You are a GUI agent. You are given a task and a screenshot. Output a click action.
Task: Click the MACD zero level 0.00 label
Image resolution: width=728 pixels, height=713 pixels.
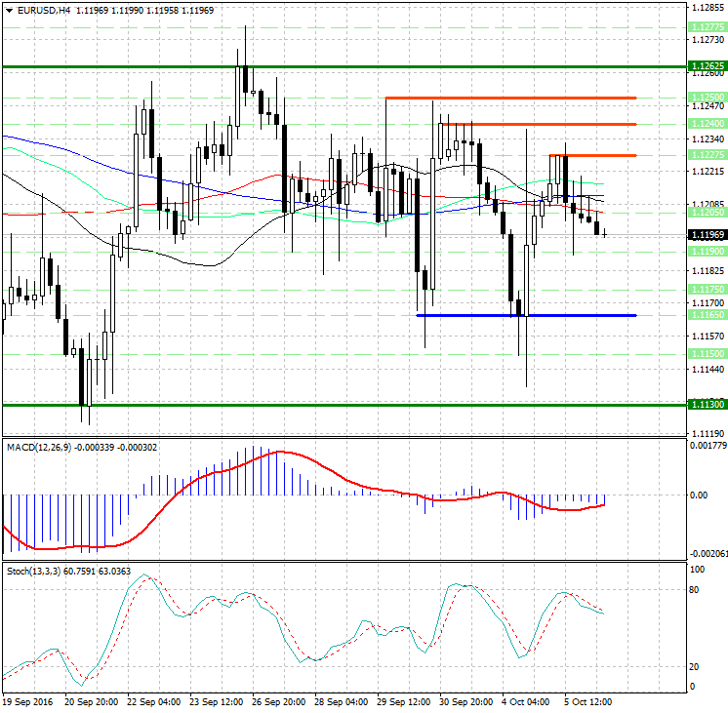click(699, 495)
